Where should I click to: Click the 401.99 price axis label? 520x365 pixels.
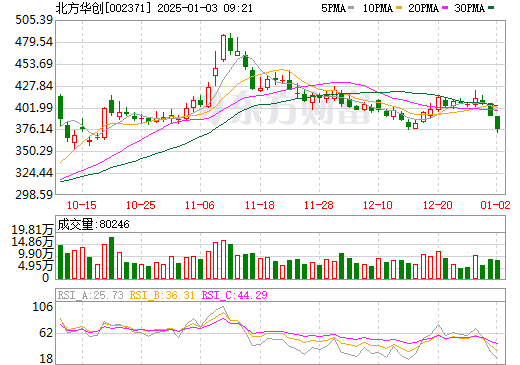click(x=34, y=108)
